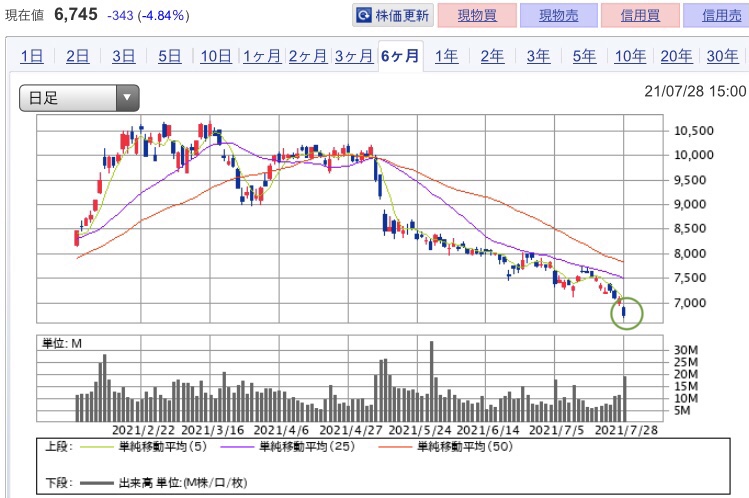View the 10年 chart range
The image size is (749, 498).
630,56
